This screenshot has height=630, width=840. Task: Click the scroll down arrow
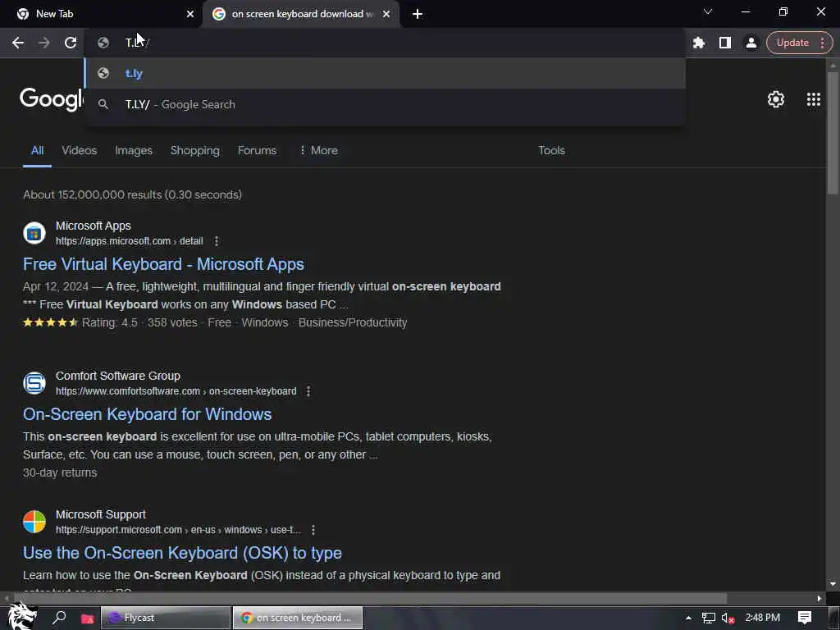click(x=833, y=584)
